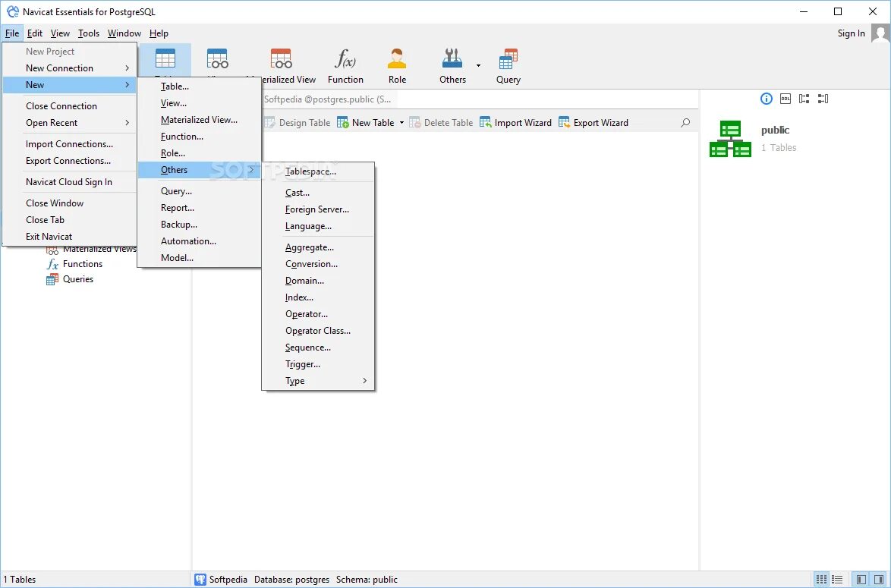Image resolution: width=891 pixels, height=588 pixels.
Task: Open the object information panel icon
Action: 766,99
